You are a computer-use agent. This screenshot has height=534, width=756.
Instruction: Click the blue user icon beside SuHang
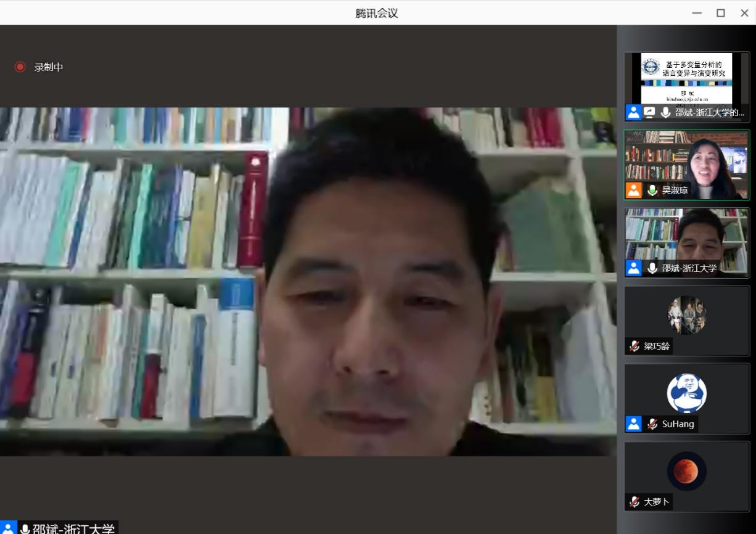click(633, 424)
